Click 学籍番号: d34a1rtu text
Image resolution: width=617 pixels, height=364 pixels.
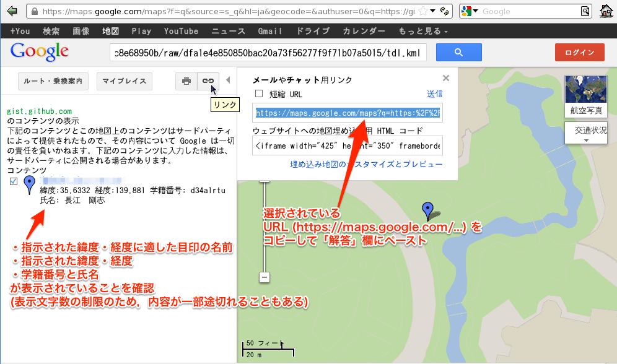[x=188, y=191]
